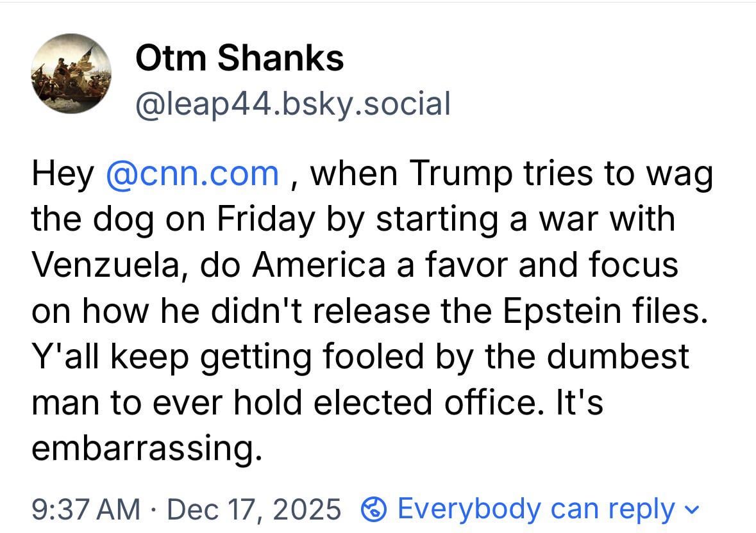Click the word Y'all in the post
Image resolution: width=756 pixels, height=533 pixels.
click(67, 356)
